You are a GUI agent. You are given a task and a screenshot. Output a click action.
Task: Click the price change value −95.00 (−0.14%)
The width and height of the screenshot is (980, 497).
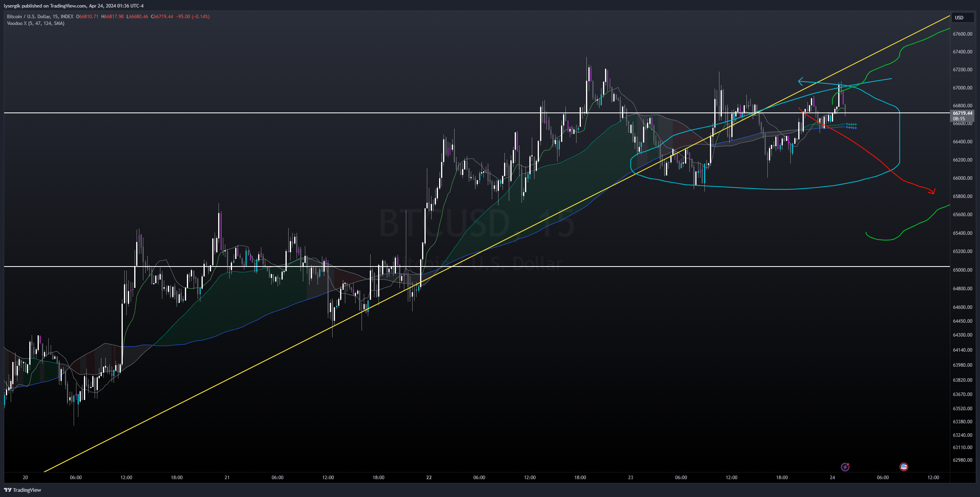click(193, 17)
